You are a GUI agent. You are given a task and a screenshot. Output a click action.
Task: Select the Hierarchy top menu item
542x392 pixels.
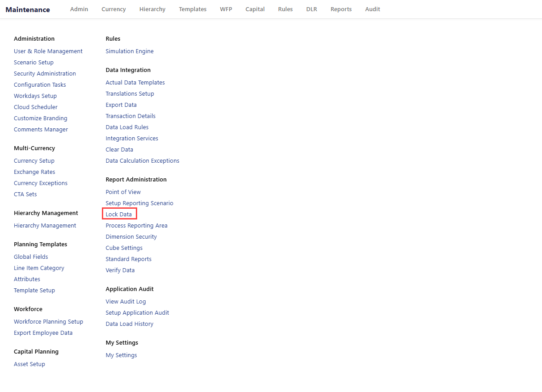(x=152, y=9)
